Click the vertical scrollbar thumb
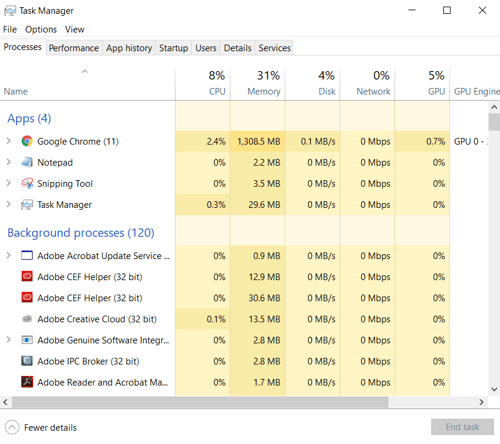Image resolution: width=500 pixels, height=444 pixels. pos(494,122)
